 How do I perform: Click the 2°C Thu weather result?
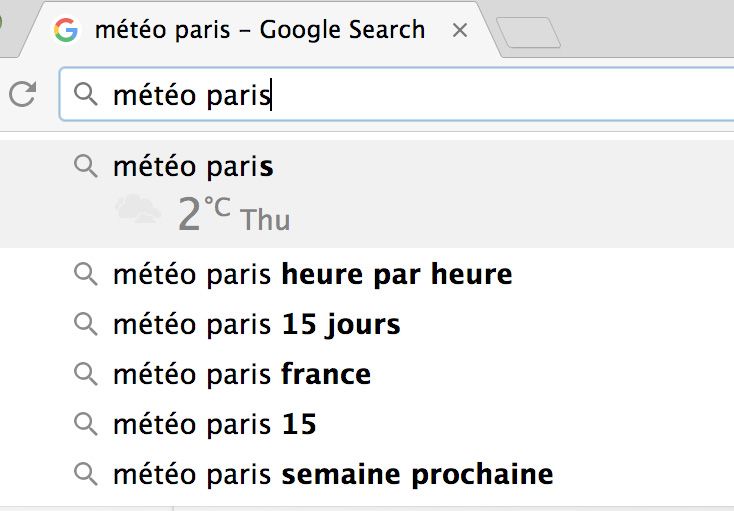pyautogui.click(x=234, y=214)
